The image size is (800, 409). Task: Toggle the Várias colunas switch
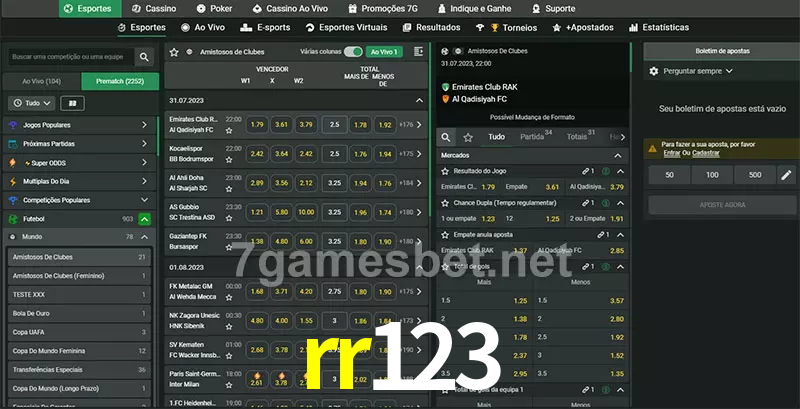[x=352, y=51]
